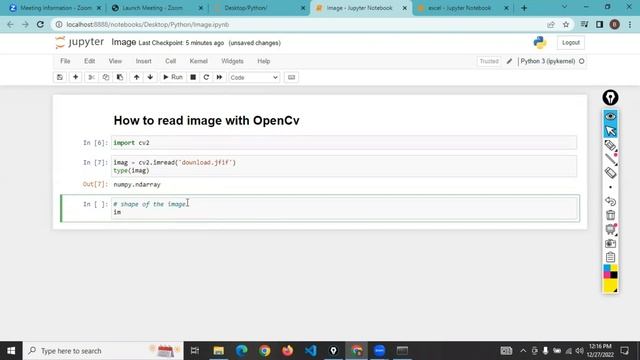Screen dimensions: 640x360
Task: Click the Logout button
Action: [x=571, y=42]
